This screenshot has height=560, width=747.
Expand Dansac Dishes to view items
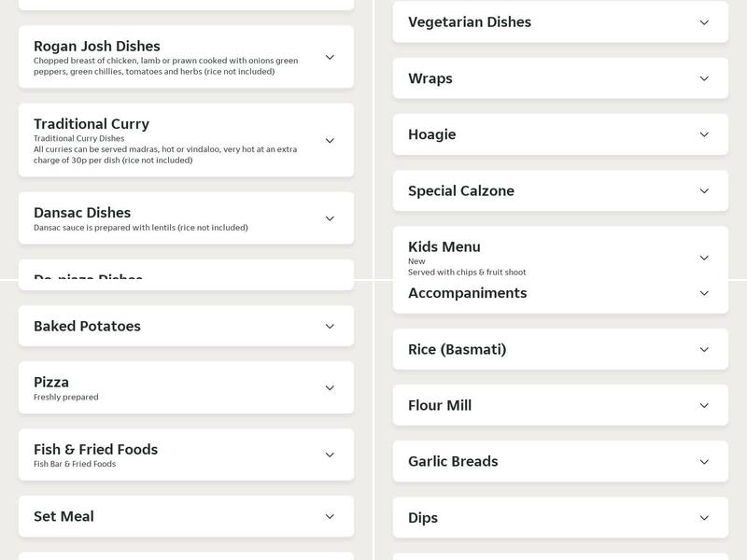[187, 217]
